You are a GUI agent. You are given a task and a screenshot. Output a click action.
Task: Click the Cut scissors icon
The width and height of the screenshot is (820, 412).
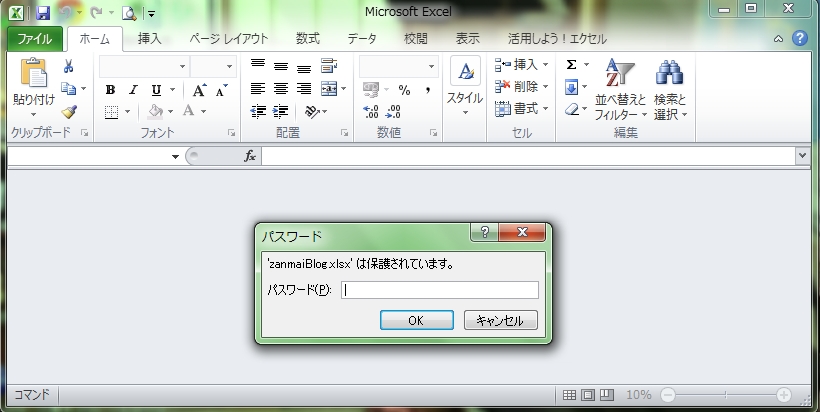click(x=69, y=66)
